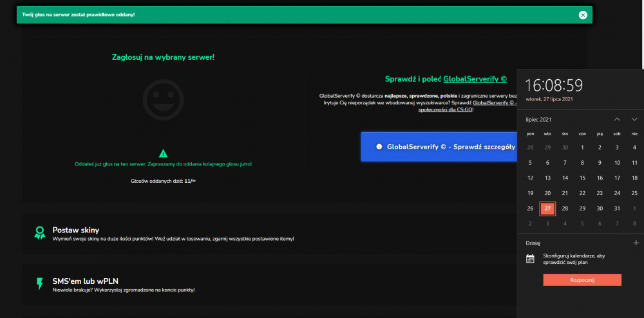Select July 18 in the calendar

pos(634,178)
